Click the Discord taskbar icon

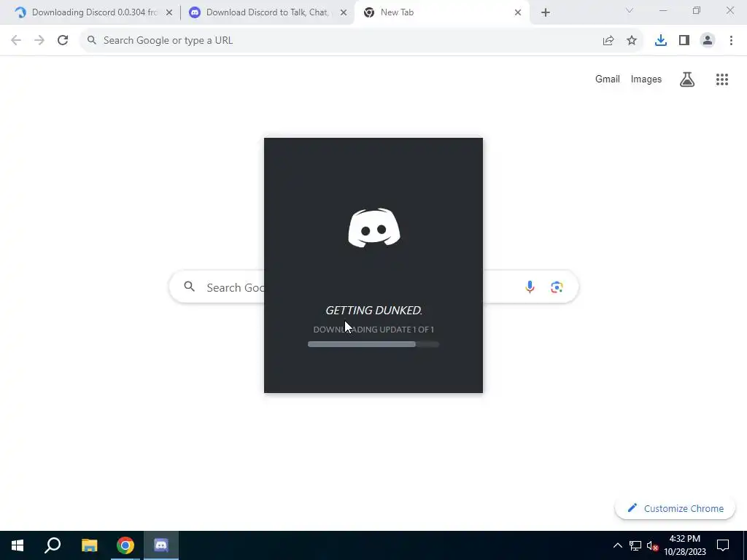[x=161, y=545]
